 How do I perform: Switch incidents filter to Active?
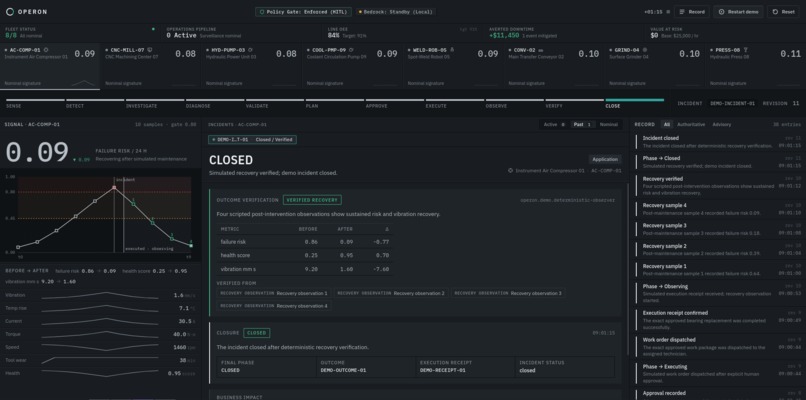554,124
